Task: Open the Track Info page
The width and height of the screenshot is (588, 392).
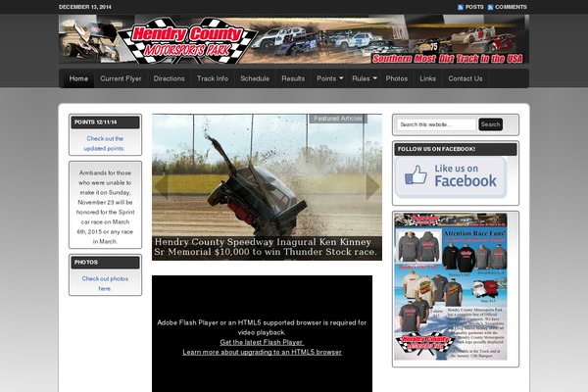Action: coord(213,78)
